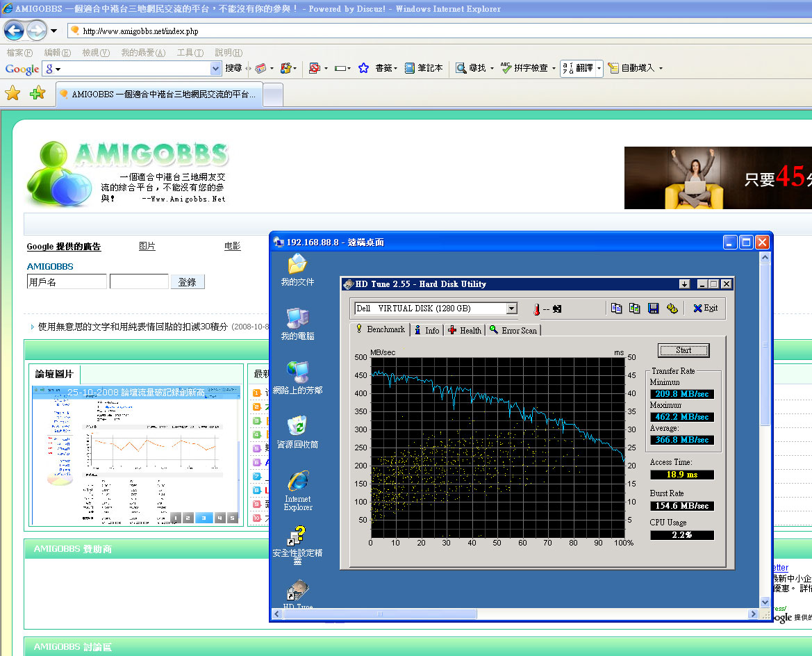Click the forum login button
Screen dimensions: 812x656
pyautogui.click(x=187, y=281)
